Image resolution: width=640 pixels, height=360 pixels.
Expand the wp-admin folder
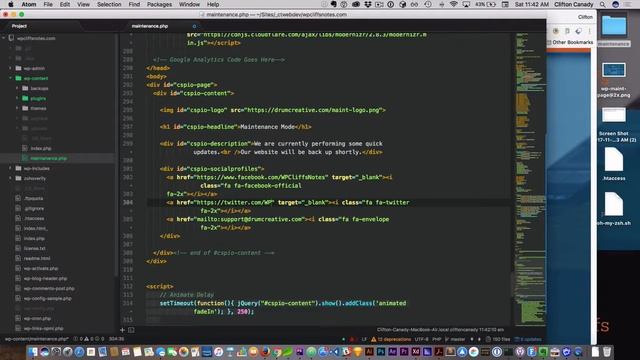click(11, 68)
